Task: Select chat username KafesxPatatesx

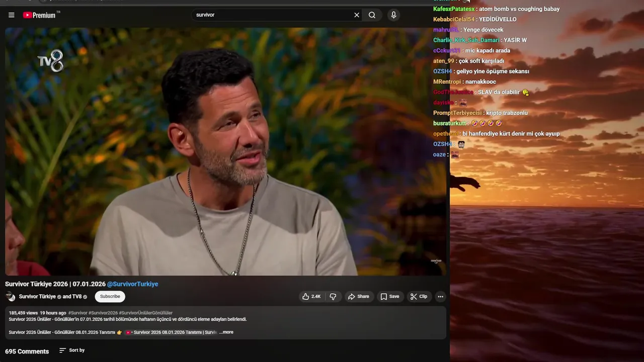Action: tap(454, 9)
